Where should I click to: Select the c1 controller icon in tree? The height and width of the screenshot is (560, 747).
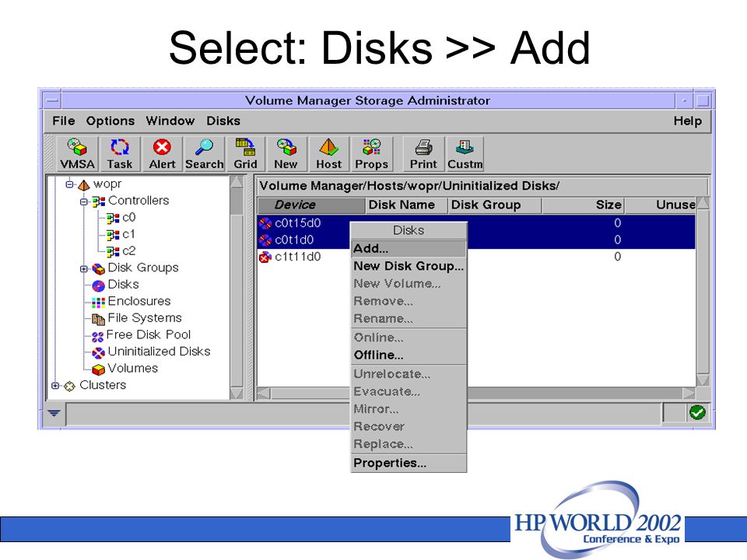(x=113, y=235)
